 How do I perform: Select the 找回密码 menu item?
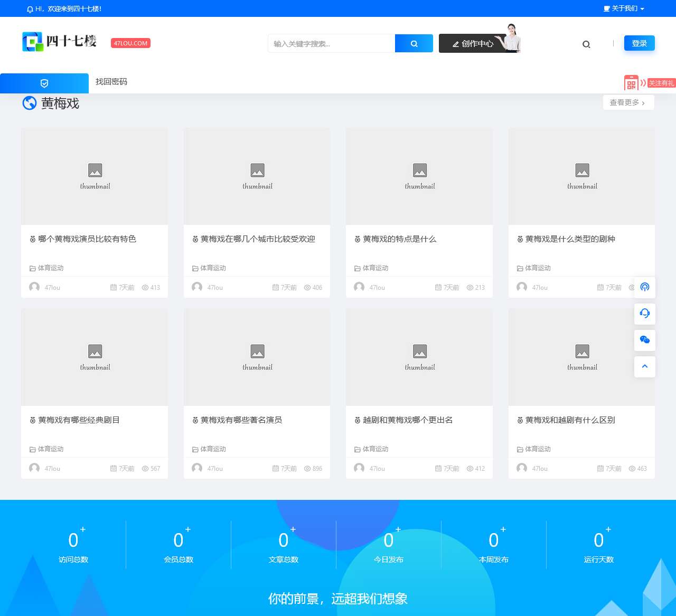(111, 82)
